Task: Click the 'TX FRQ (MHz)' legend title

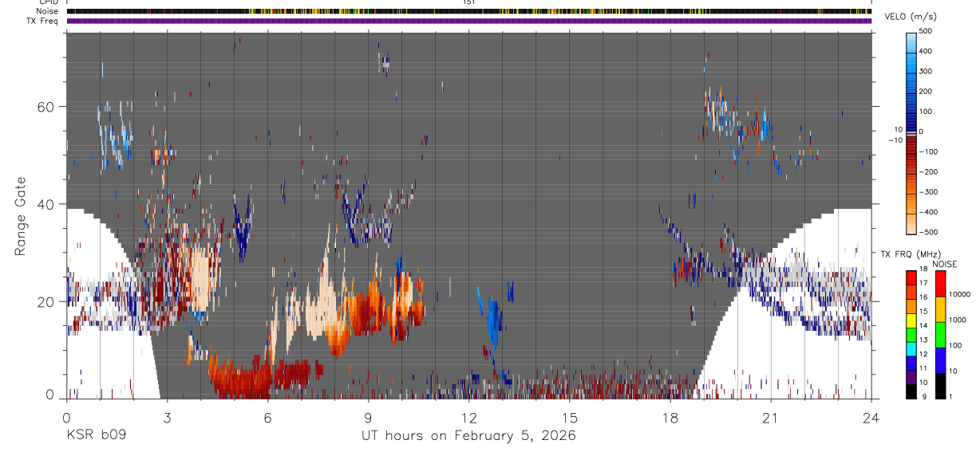Action: 911,254
